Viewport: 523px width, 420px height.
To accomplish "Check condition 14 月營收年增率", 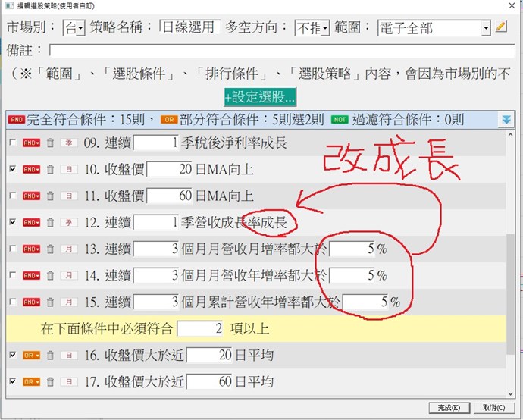I will click(13, 275).
